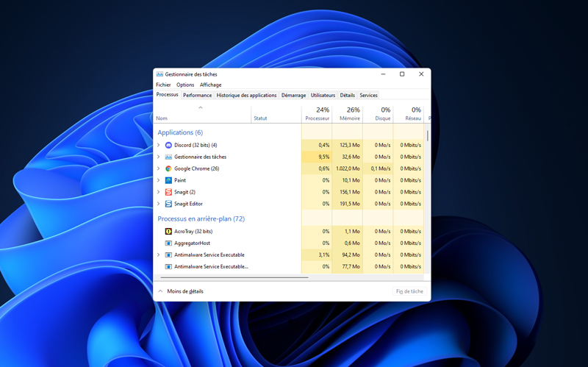Screen dimensions: 588x367
Task: Click the Antimalware Service Executable... 77,7 Mo icon
Action: tap(168, 266)
